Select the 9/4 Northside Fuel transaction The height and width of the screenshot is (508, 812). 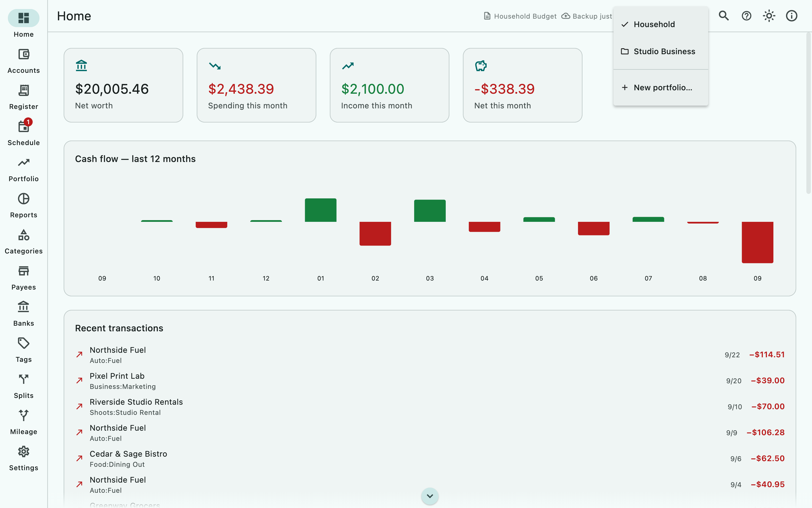[430, 485]
